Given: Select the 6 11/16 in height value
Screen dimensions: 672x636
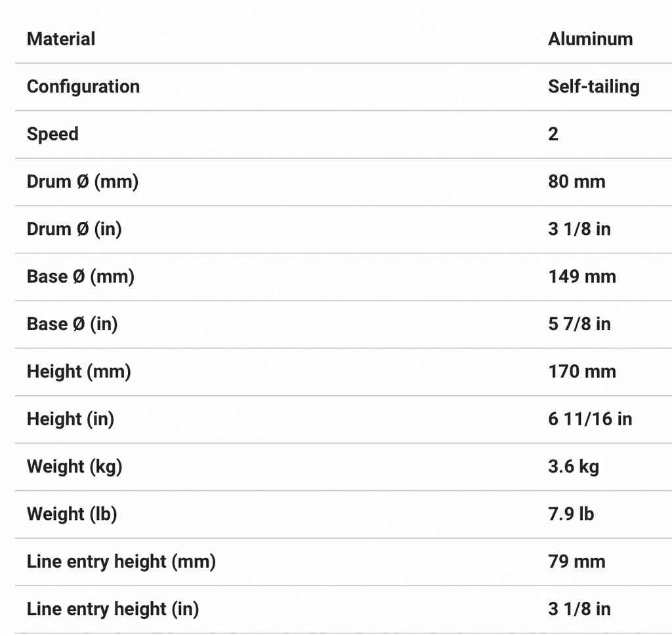Looking at the screenshot, I should point(590,419).
